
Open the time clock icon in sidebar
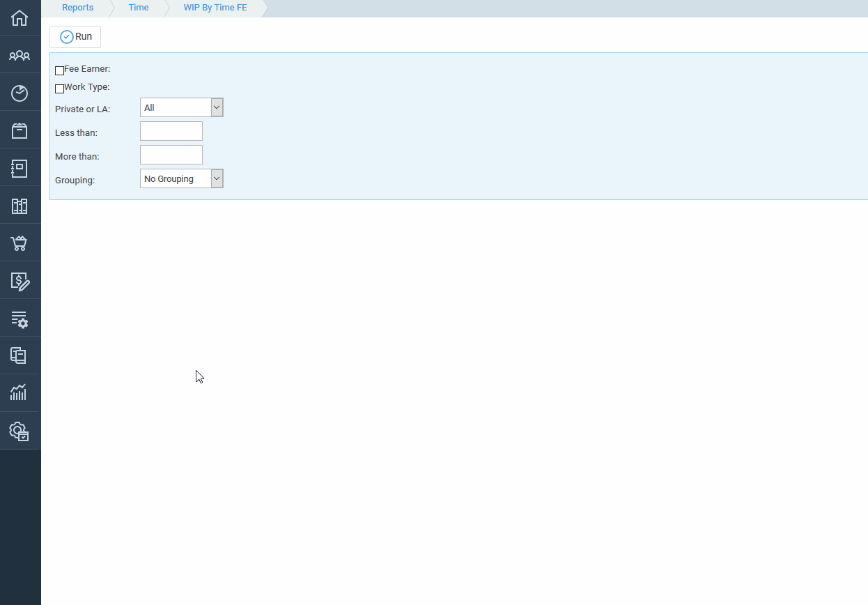[x=20, y=93]
